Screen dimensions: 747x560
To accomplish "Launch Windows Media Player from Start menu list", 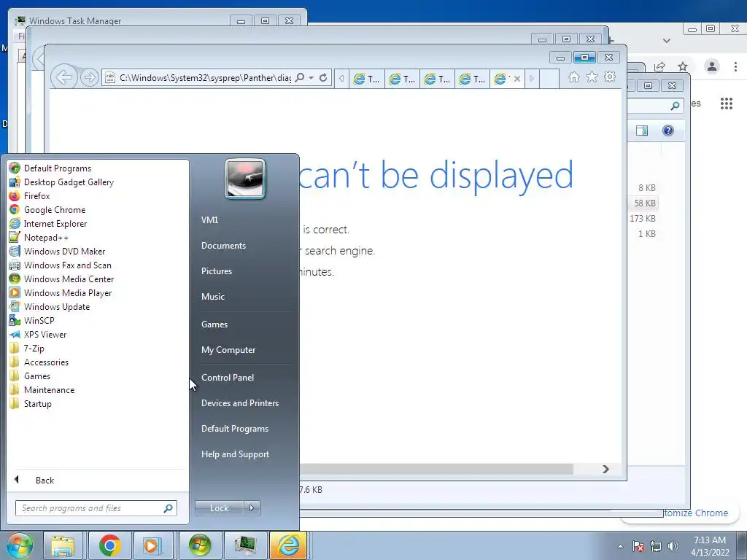I will point(68,292).
